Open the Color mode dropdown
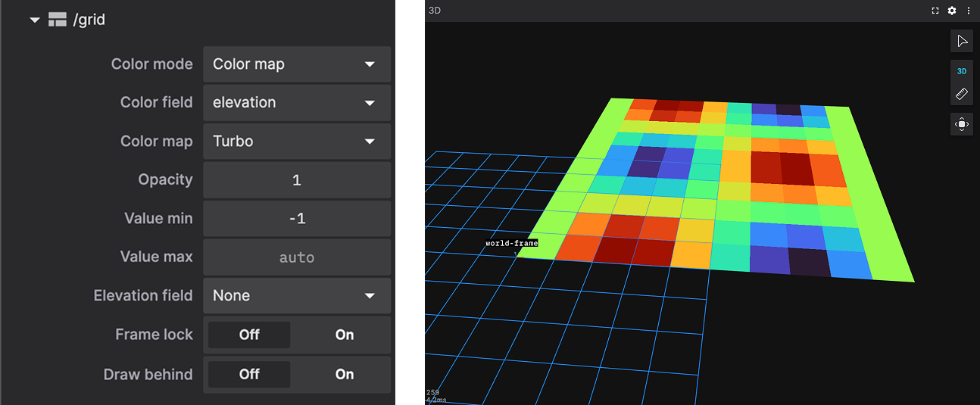This screenshot has width=980, height=405. [x=296, y=64]
